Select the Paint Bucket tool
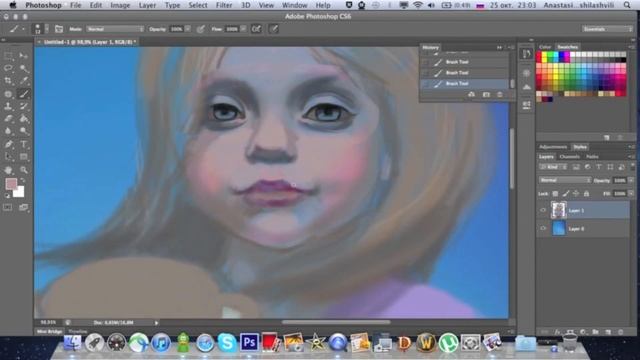 pyautogui.click(x=24, y=119)
